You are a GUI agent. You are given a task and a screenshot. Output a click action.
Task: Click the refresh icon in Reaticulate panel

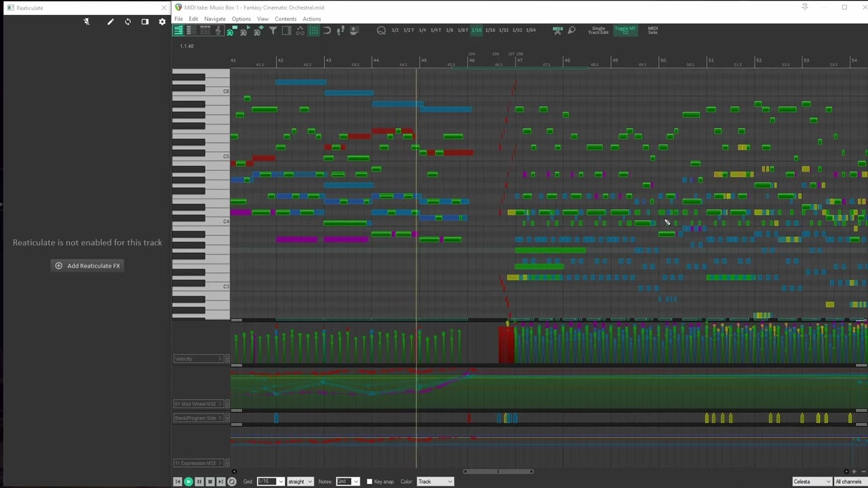(127, 22)
